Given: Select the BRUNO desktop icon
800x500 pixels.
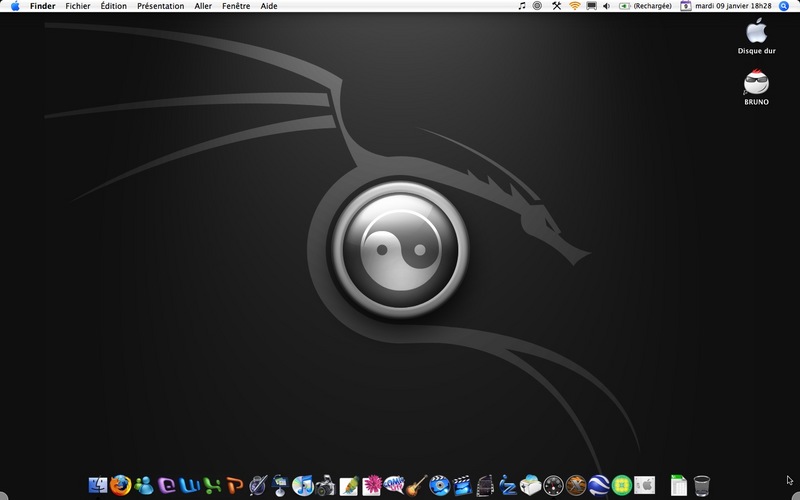Looking at the screenshot, I should (757, 87).
